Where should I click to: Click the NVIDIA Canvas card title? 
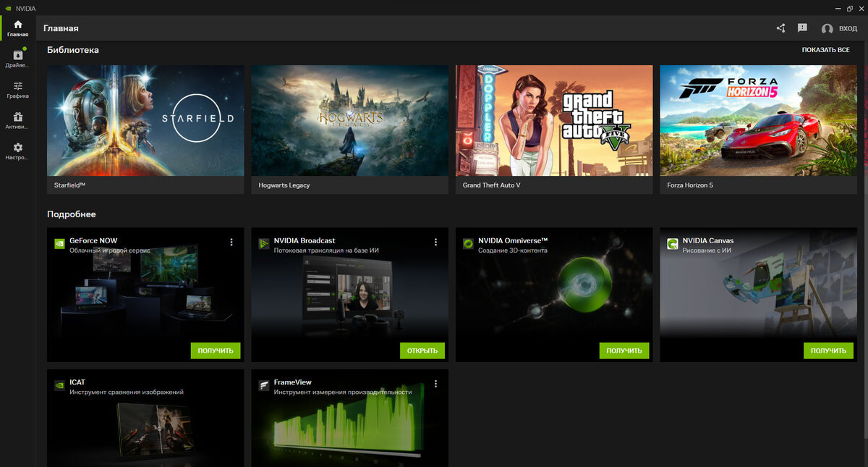tap(708, 240)
